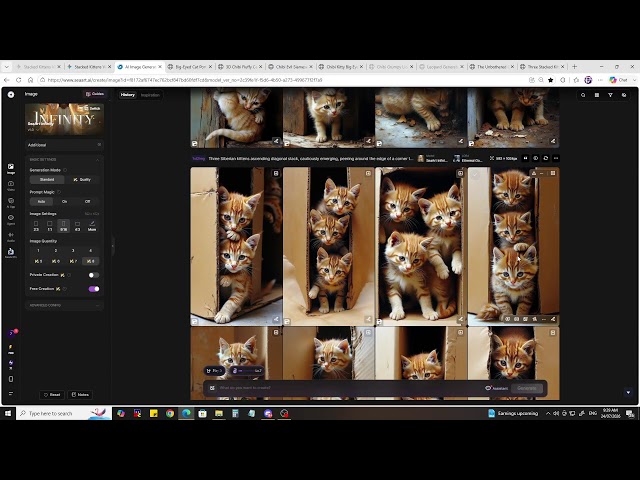The width and height of the screenshot is (640, 480).
Task: Toggle the Private Creation switch
Action: tap(93, 275)
